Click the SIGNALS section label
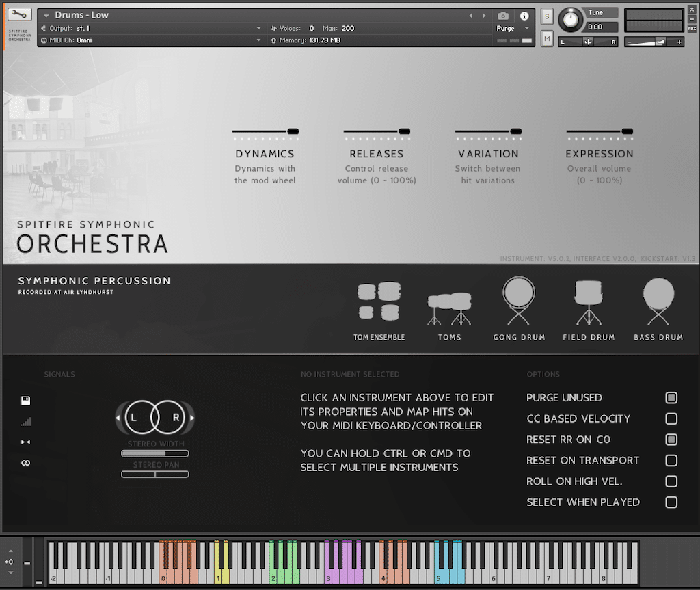Image resolution: width=700 pixels, height=590 pixels. (x=59, y=374)
